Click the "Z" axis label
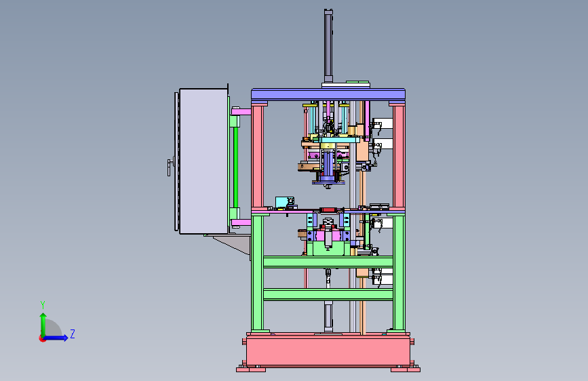The height and width of the screenshot is (381, 588). click(73, 334)
